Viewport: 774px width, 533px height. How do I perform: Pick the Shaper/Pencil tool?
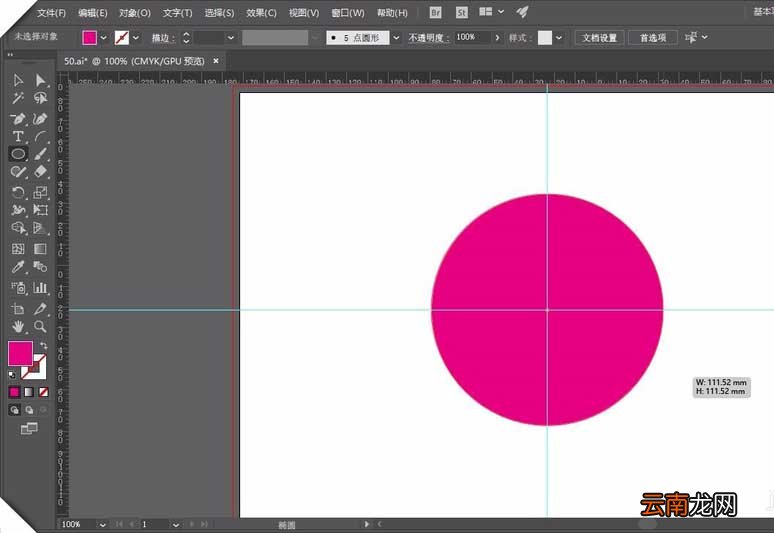[x=18, y=172]
